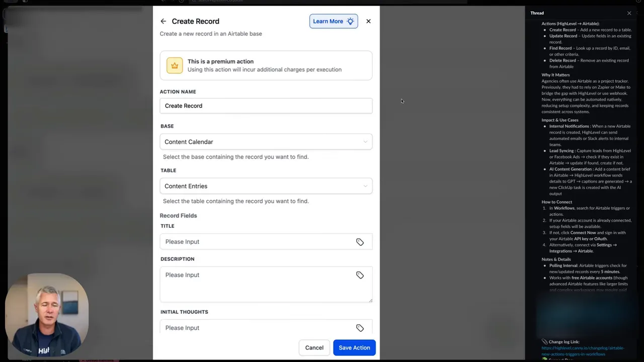Click the "How to Connect" heading
Image resolution: width=644 pixels, height=362 pixels.
pos(556,202)
